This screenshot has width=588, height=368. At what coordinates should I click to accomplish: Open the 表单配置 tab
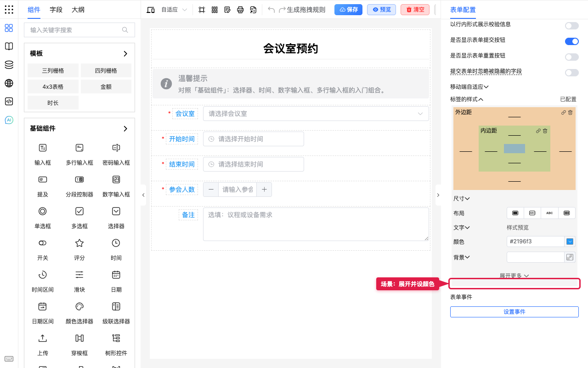coord(463,10)
